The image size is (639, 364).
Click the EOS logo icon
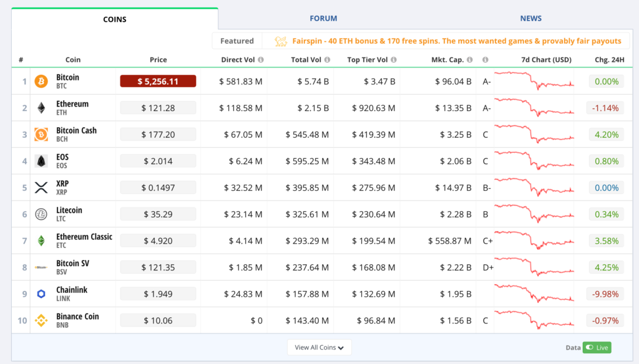pos(41,161)
